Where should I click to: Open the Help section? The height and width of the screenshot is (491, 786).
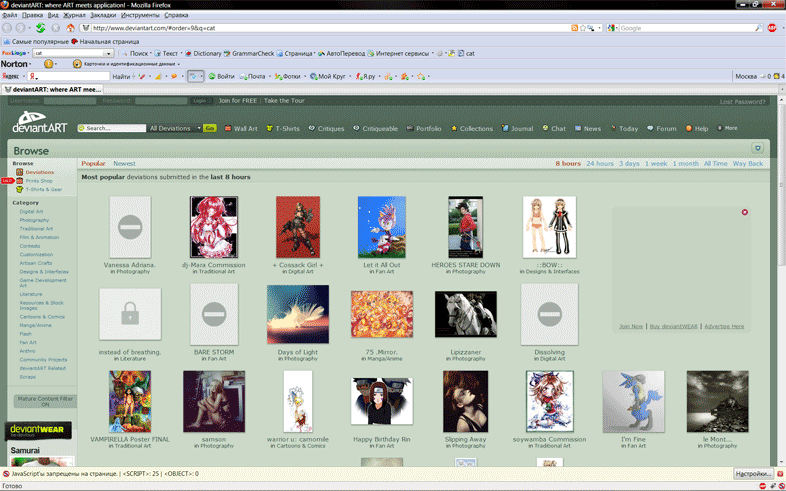coord(697,129)
